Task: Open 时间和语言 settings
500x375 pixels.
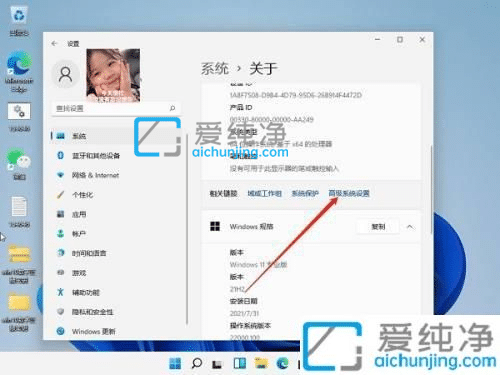Action: [89, 253]
